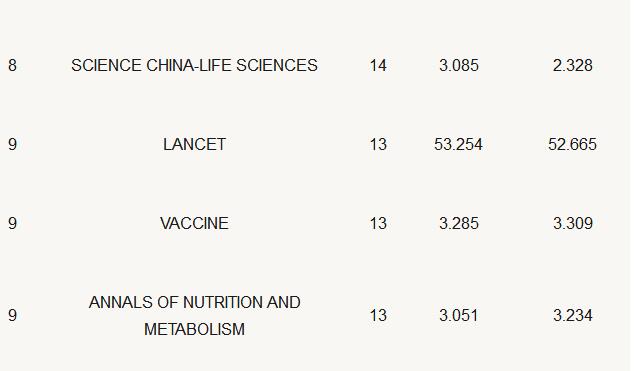Image resolution: width=634 pixels, height=371 pixels.
Task: Select count 13 in ANNALS row
Action: [x=378, y=315]
